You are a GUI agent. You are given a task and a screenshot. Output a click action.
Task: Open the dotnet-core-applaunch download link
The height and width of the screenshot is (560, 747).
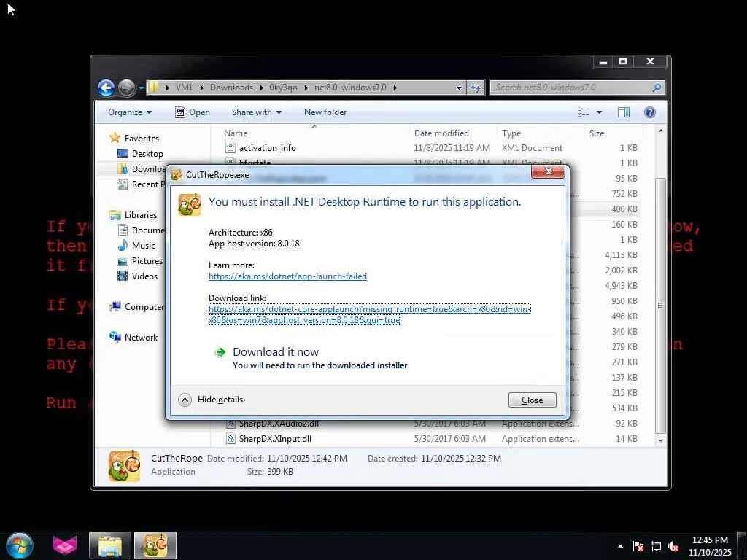pyautogui.click(x=369, y=315)
